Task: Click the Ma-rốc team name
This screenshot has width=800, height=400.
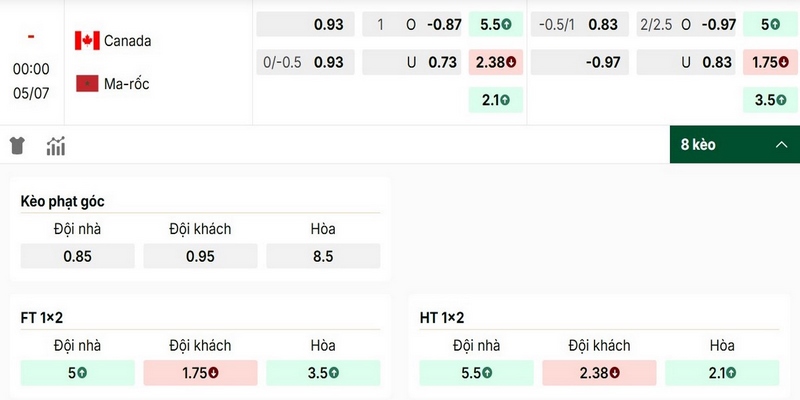Action: coord(127,84)
